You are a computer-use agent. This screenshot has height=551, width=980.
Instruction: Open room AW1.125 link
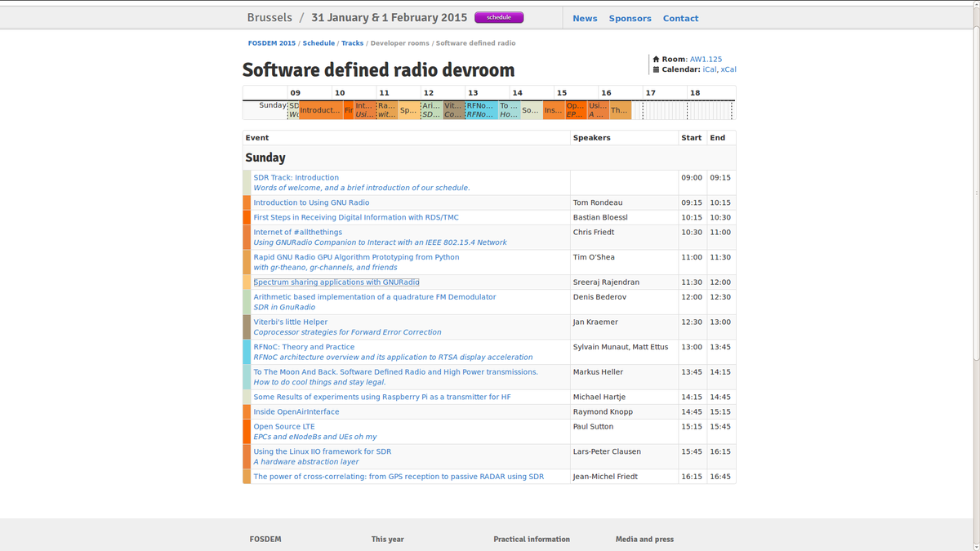pos(706,60)
